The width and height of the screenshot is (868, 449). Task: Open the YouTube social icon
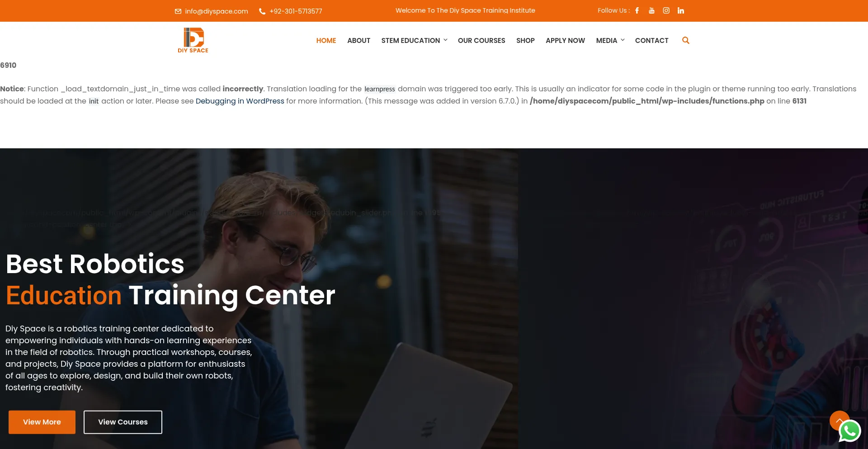[x=651, y=10]
